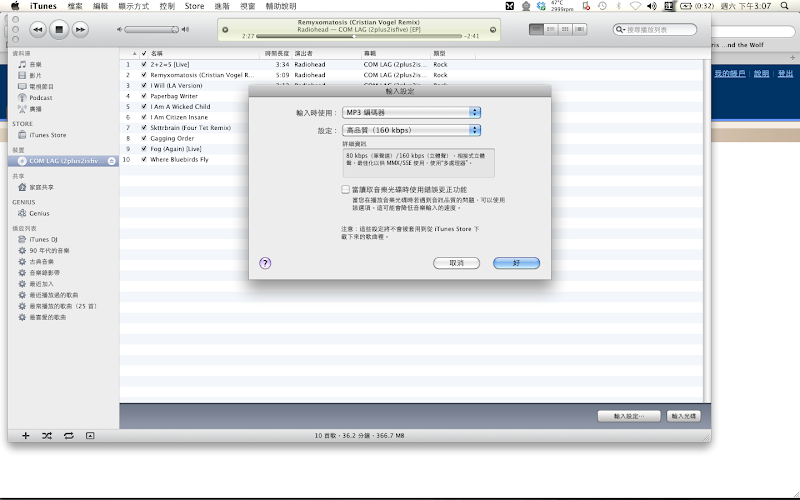800x500 pixels.
Task: Click the 我的帳戶 link in background window
Action: (x=730, y=74)
